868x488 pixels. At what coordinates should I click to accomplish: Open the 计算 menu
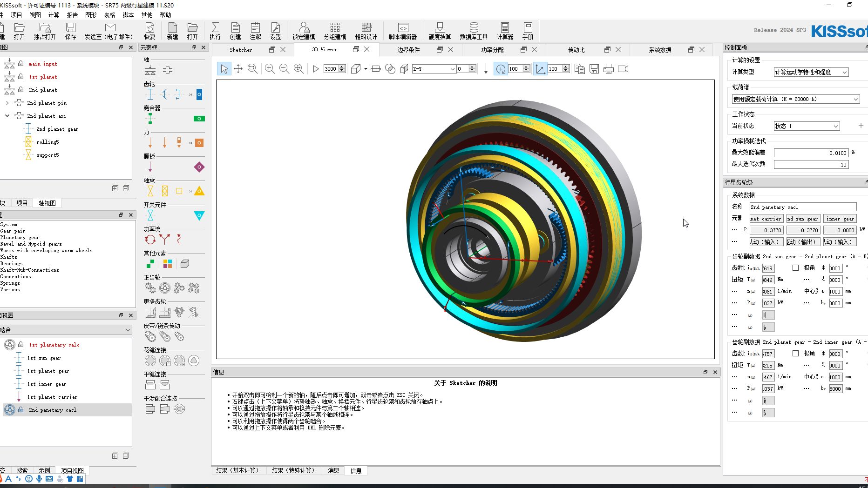54,15
